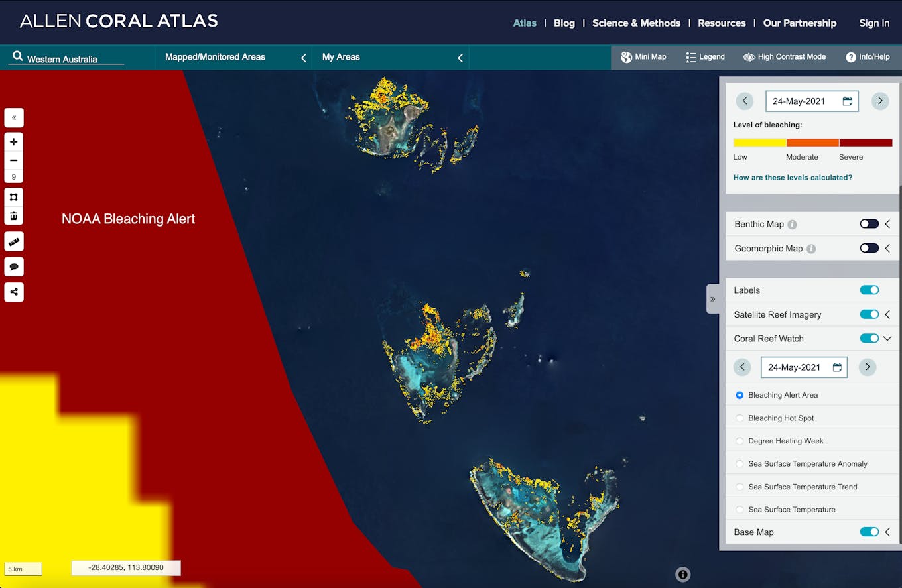This screenshot has width=902, height=588.
Task: Activate the ruler measurement tool
Action: (14, 242)
